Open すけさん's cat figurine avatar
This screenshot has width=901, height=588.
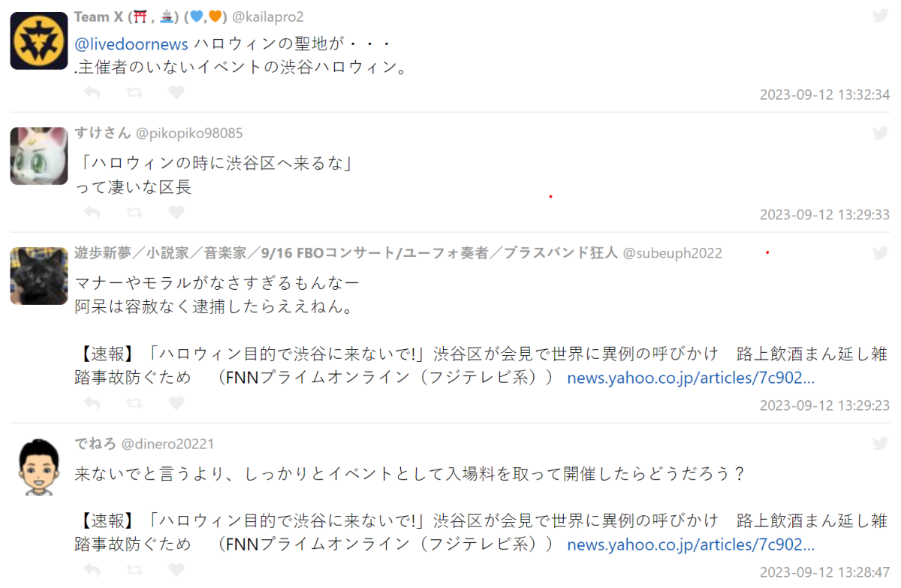pyautogui.click(x=39, y=156)
